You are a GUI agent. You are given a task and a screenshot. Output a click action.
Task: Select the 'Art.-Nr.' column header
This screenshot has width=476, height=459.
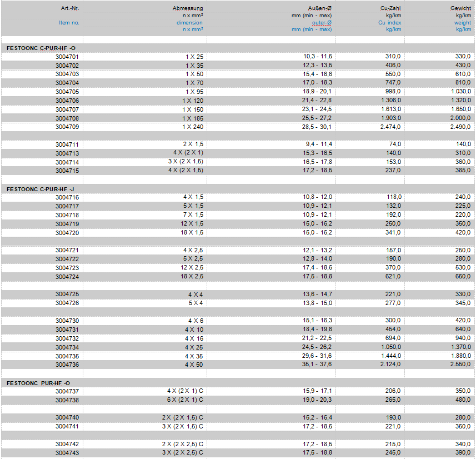click(70, 8)
